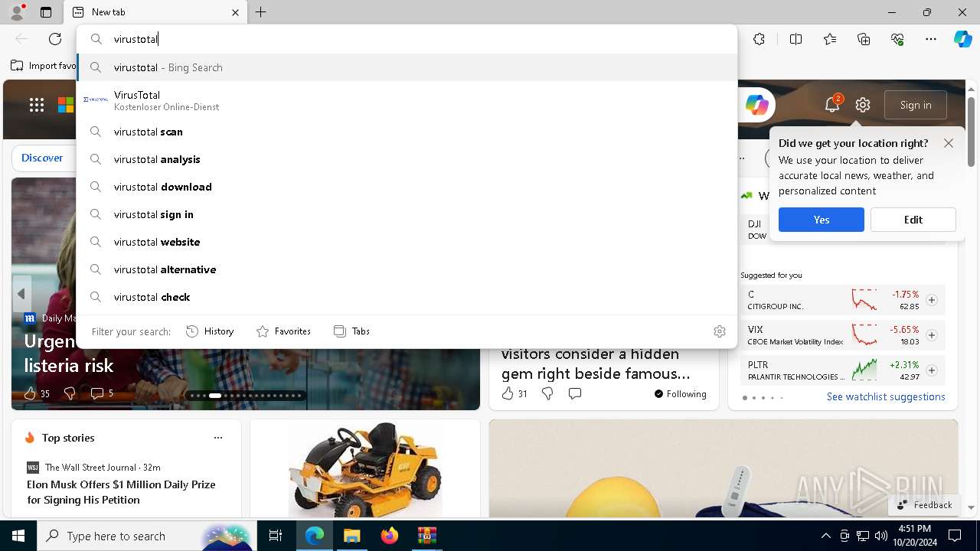Confirm location with Yes button
Viewport: 980px width, 551px height.
(x=822, y=220)
